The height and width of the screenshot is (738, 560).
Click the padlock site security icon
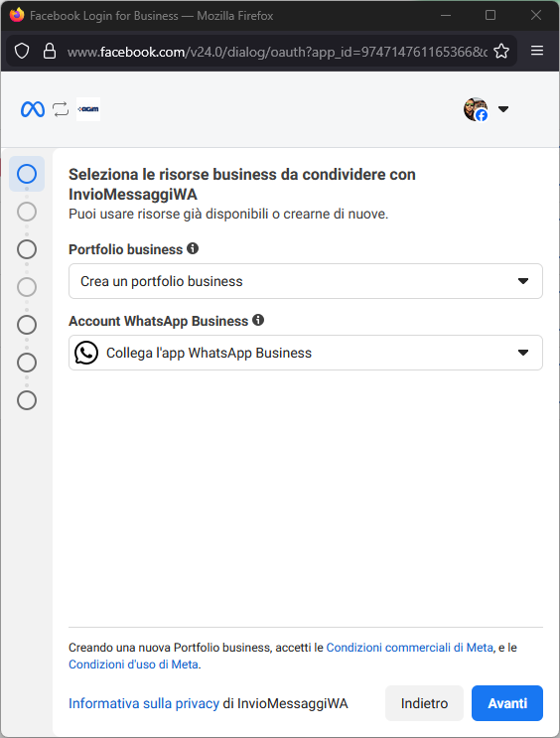pyautogui.click(x=50, y=51)
